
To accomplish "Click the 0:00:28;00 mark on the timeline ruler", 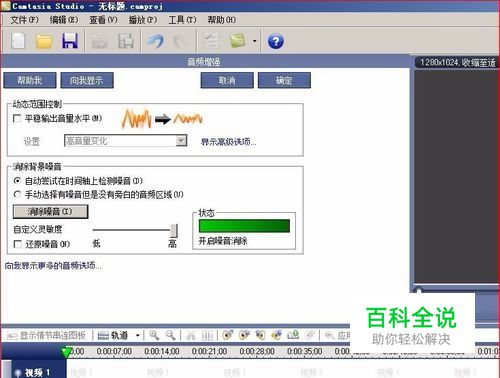I will (x=257, y=351).
